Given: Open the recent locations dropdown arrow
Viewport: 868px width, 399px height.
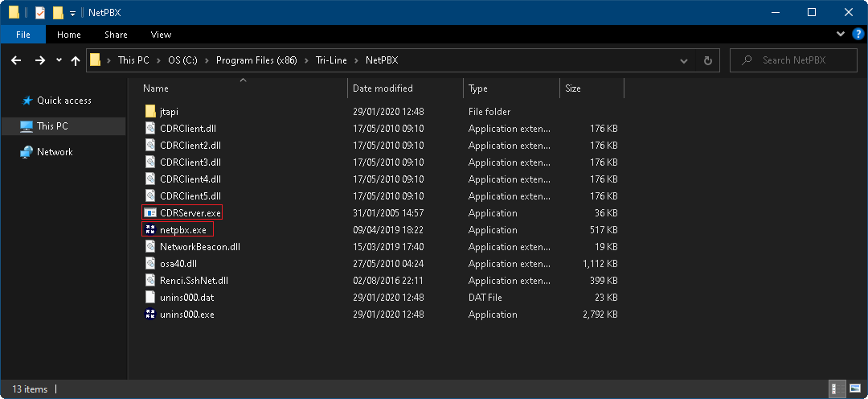Looking at the screenshot, I should [59, 60].
